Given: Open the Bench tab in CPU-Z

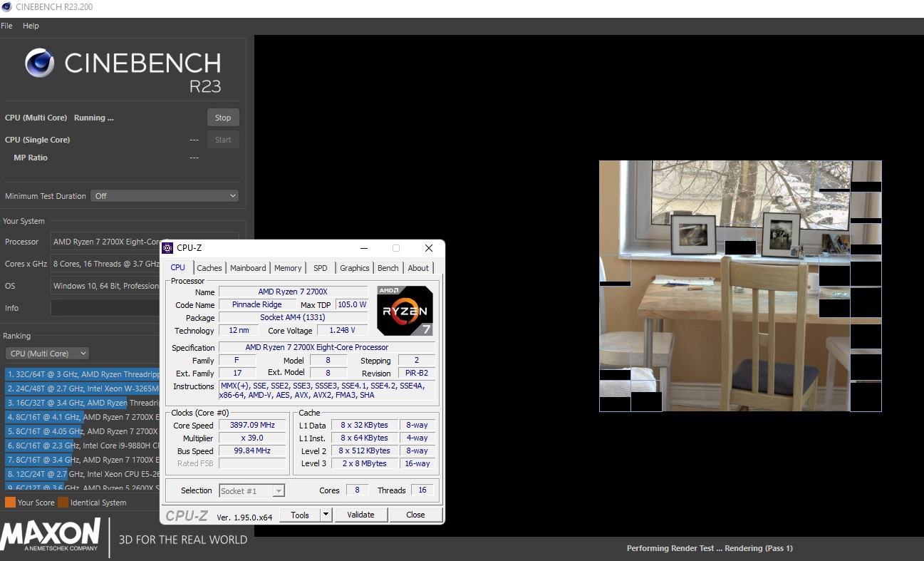Looking at the screenshot, I should [388, 268].
